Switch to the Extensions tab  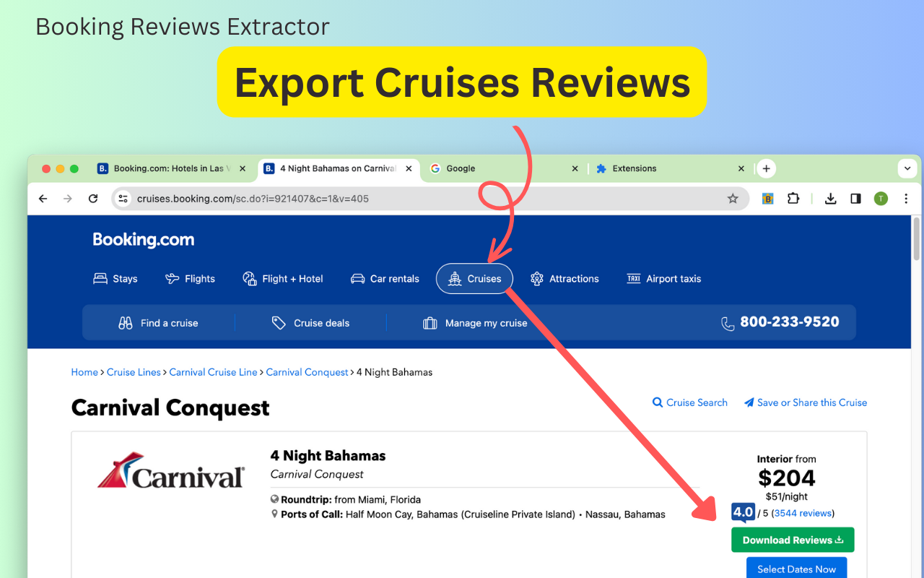[669, 168]
